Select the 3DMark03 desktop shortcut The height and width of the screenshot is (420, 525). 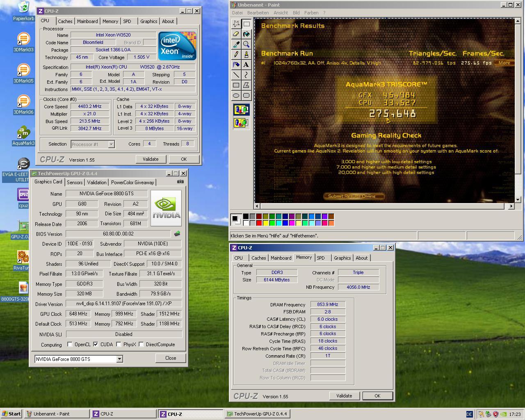click(23, 43)
